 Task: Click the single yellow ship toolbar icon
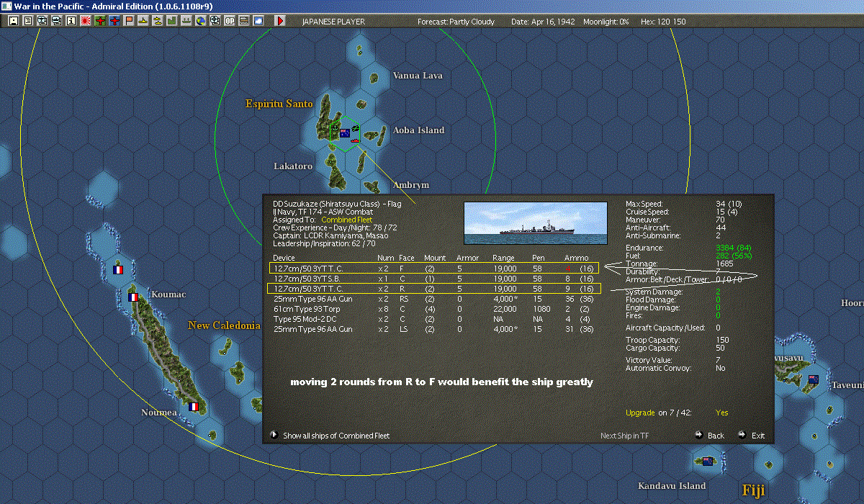pyautogui.click(x=143, y=22)
